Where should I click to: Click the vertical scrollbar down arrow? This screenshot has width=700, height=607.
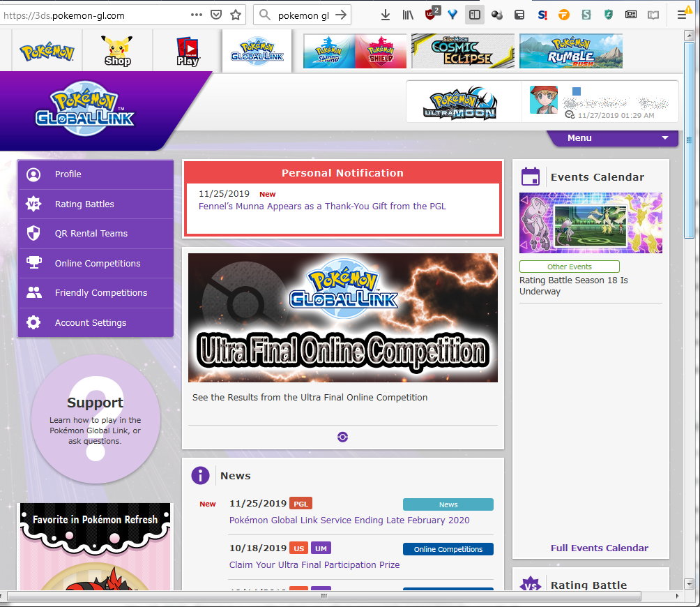click(690, 584)
